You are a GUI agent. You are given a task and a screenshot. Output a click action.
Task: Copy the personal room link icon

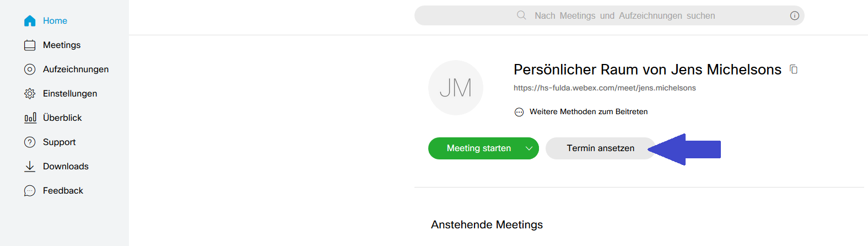794,69
